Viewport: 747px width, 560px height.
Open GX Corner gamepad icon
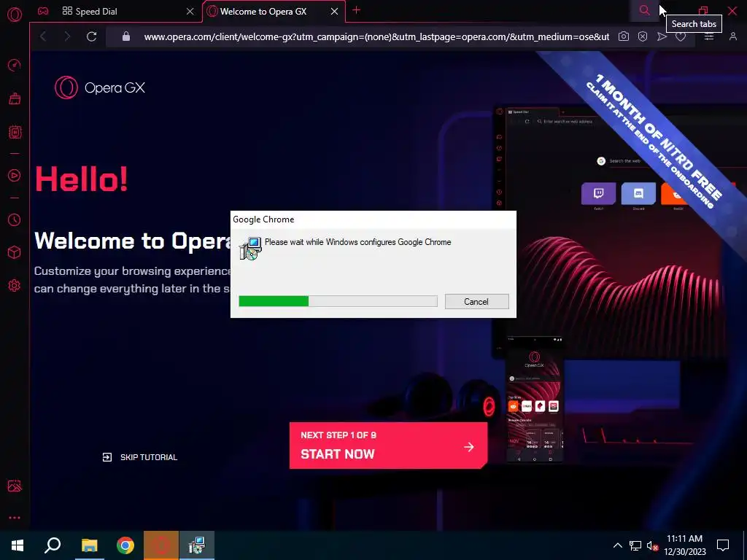[43, 11]
